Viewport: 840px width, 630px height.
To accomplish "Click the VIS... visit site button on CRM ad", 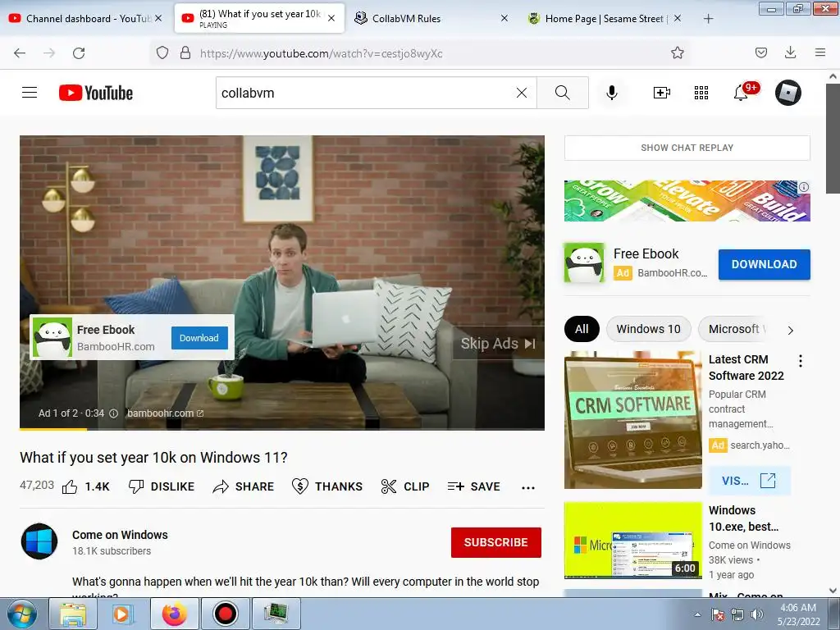I will [749, 481].
